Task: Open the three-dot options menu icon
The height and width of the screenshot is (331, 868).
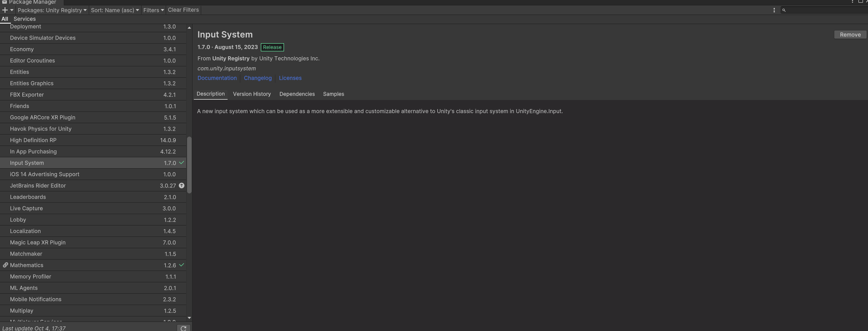Action: coord(774,10)
